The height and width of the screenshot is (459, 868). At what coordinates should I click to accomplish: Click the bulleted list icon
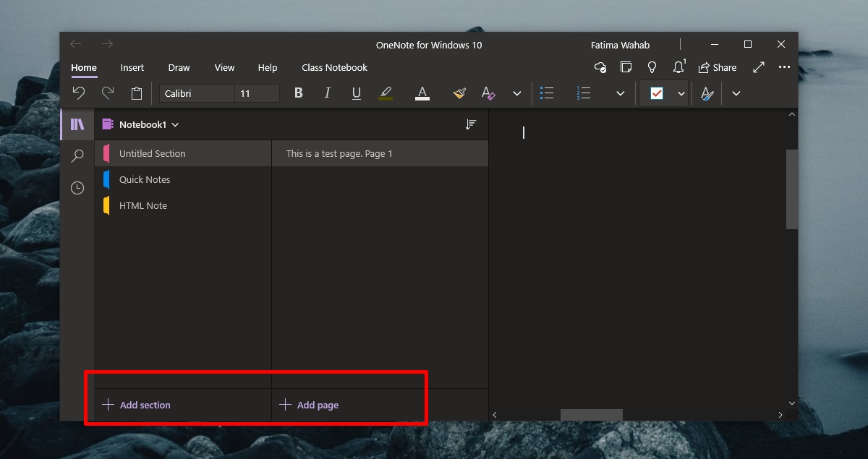548,93
